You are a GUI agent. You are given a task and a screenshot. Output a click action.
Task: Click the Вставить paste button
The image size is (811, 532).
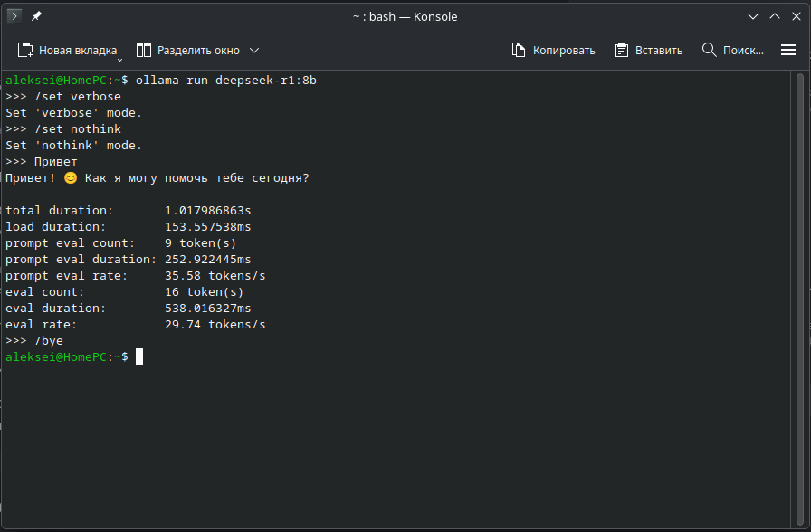[649, 50]
